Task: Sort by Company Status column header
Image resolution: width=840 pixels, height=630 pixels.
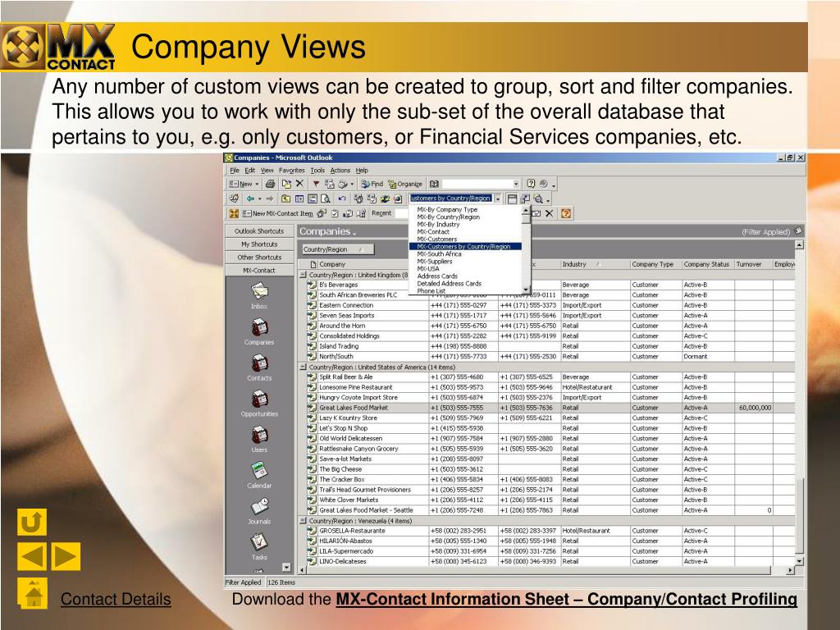Action: pyautogui.click(x=707, y=264)
